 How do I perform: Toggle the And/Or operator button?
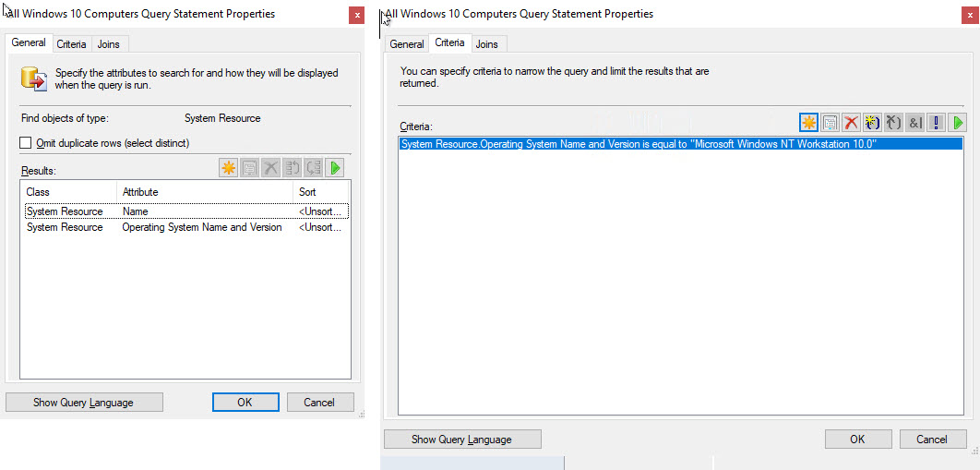click(914, 122)
